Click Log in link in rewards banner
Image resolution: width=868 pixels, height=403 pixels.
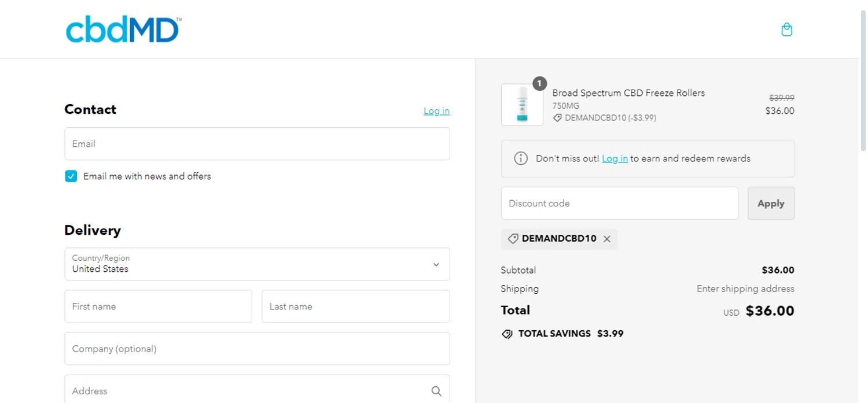(x=615, y=158)
